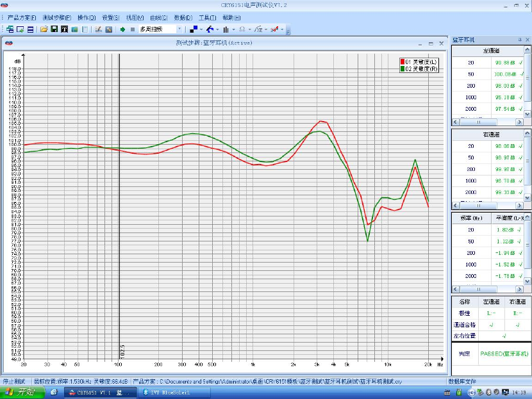The height and width of the screenshot is (399, 532).
Task: Switch to IVT BlueSoleil taskbar window
Action: pyautogui.click(x=170, y=392)
